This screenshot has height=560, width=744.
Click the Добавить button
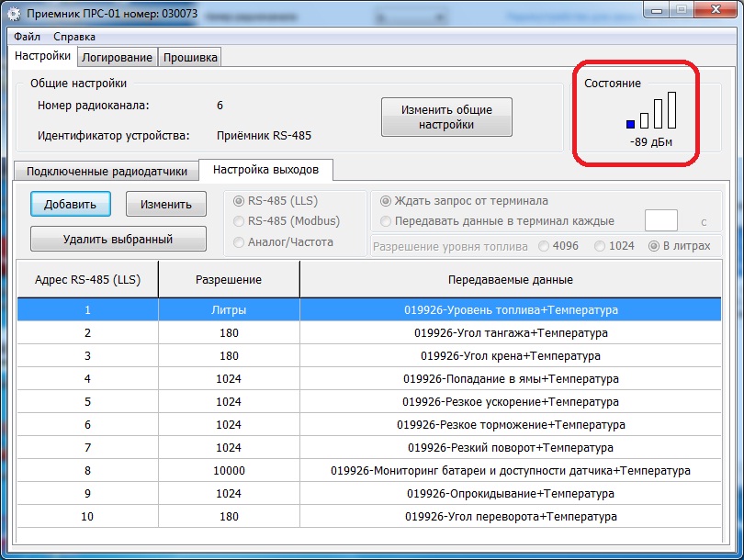click(x=71, y=205)
